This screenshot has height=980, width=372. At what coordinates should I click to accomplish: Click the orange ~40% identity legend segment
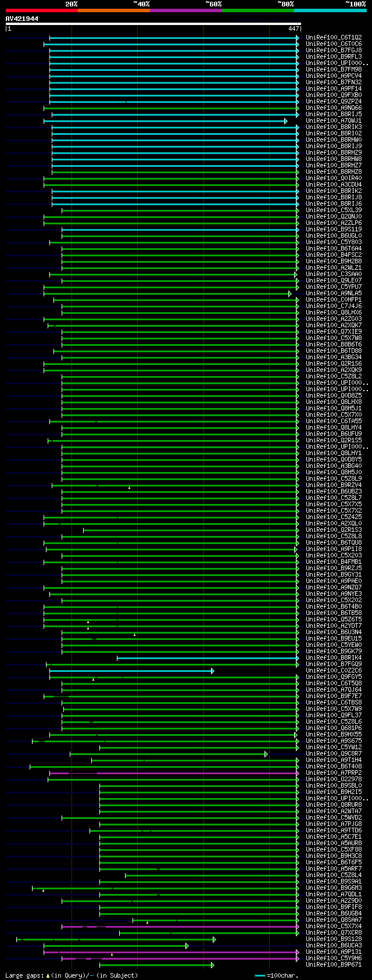point(113,10)
